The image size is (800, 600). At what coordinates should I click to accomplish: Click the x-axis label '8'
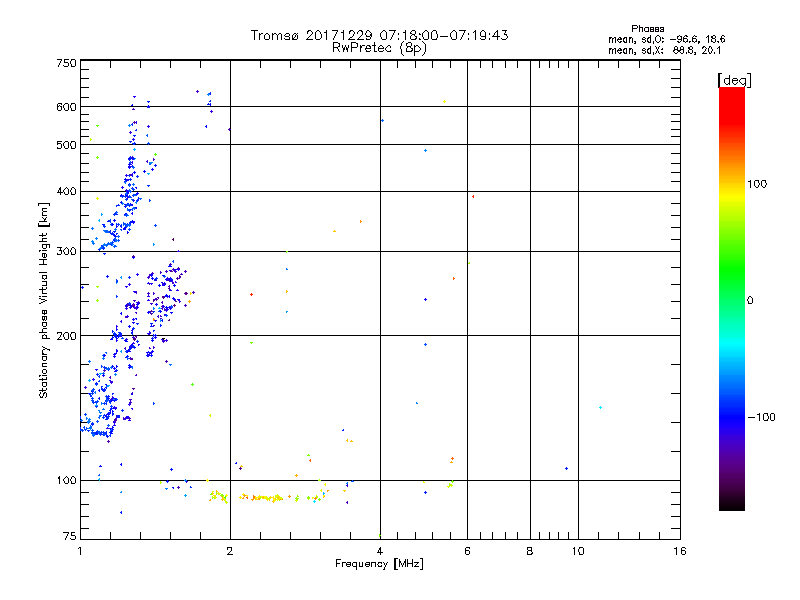(530, 551)
